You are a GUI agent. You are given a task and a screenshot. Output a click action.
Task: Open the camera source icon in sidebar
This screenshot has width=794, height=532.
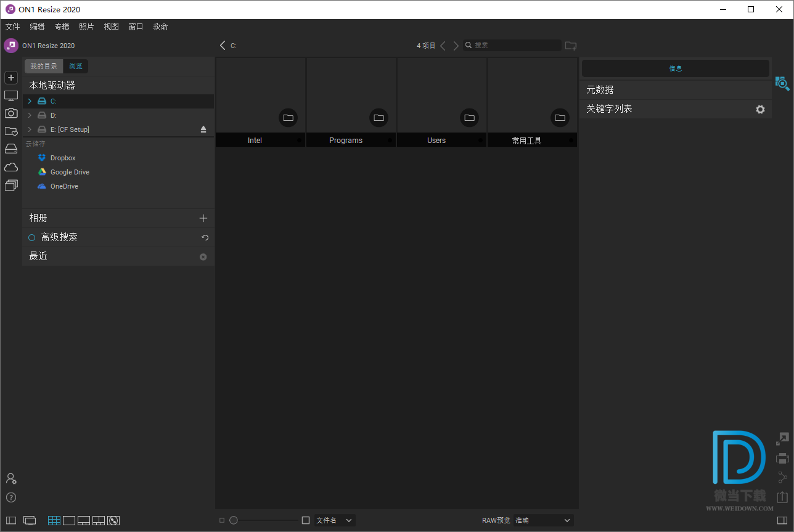click(11, 113)
